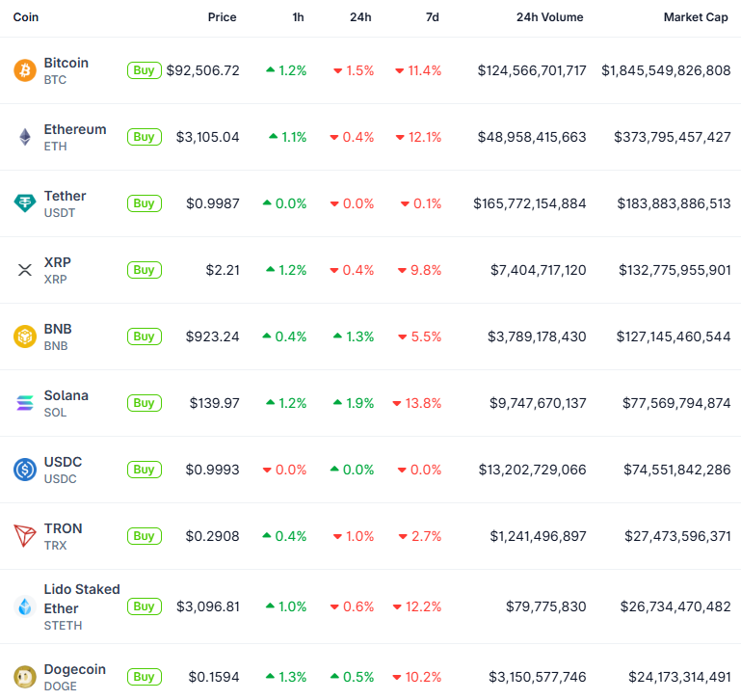The height and width of the screenshot is (700, 741).
Task: Sort by the 24h Volume column
Action: [549, 17]
